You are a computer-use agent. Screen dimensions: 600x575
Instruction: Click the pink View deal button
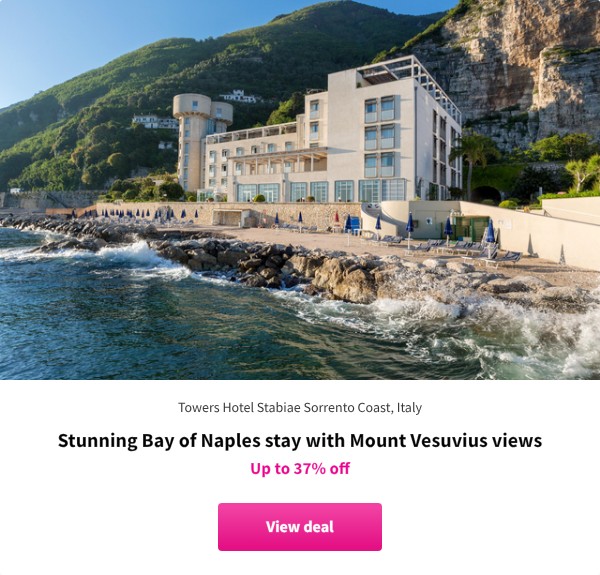coord(300,527)
